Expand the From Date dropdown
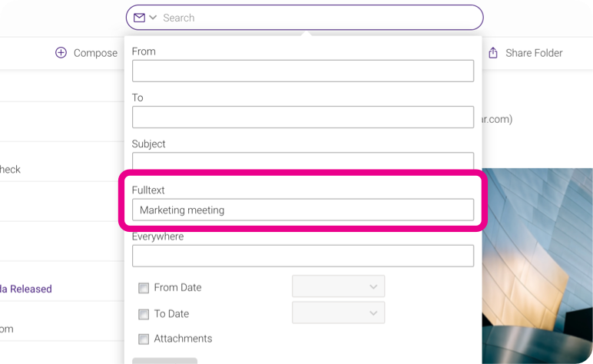This screenshot has width=593, height=364. [x=338, y=286]
